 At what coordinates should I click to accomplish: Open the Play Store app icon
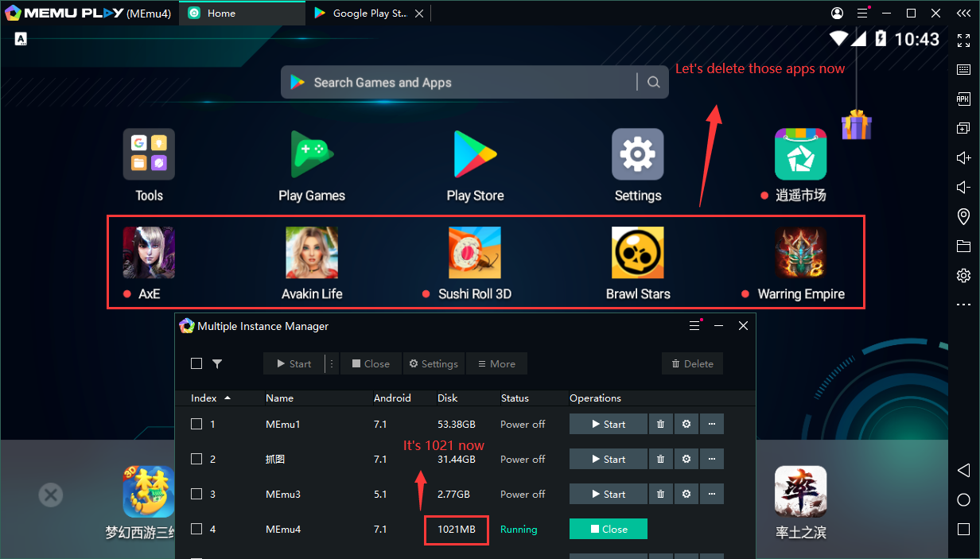coord(475,154)
